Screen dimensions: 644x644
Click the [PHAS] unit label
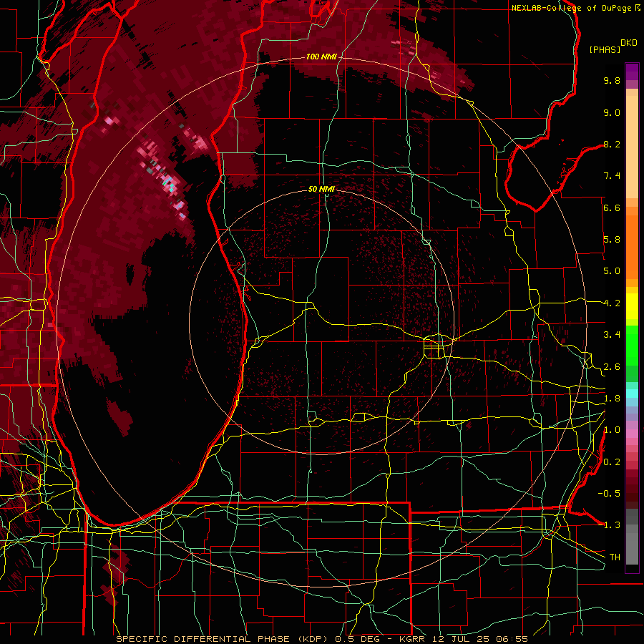(x=605, y=49)
